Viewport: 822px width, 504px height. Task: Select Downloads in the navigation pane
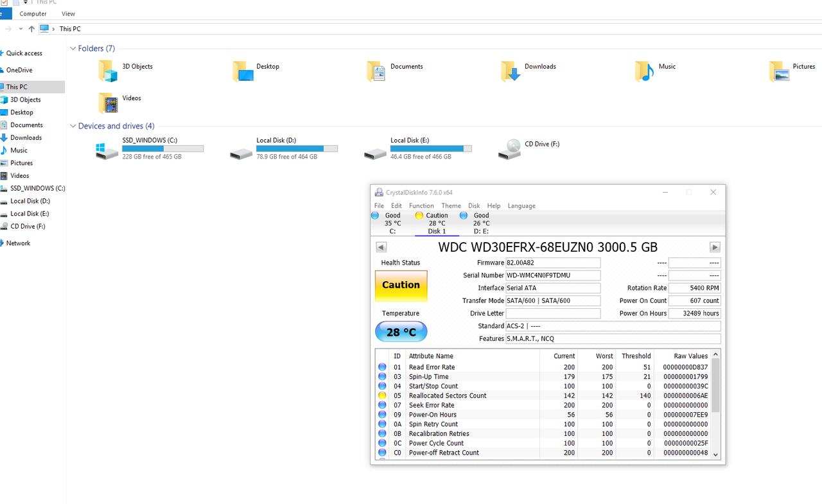(26, 137)
